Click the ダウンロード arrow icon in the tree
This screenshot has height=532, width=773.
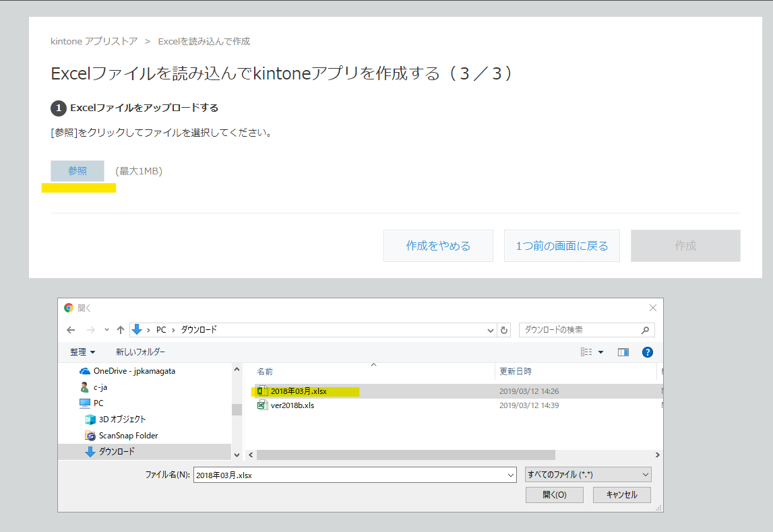(x=90, y=452)
